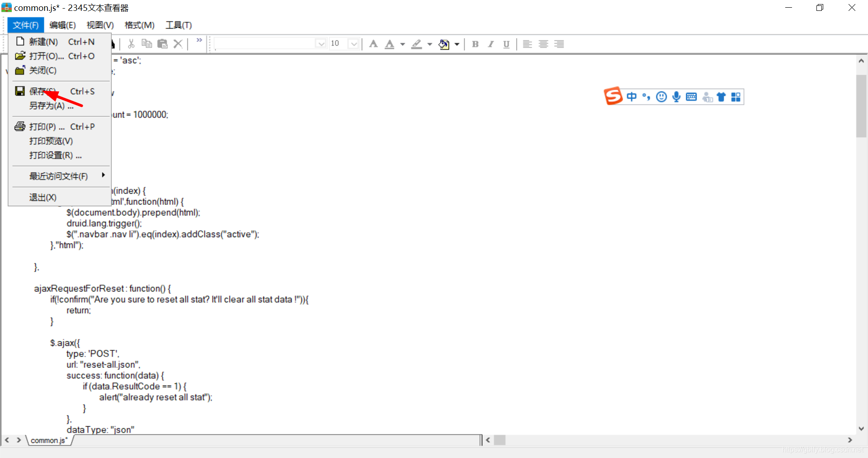The image size is (868, 458).
Task: Apply the highlight pen color
Action: 417,44
